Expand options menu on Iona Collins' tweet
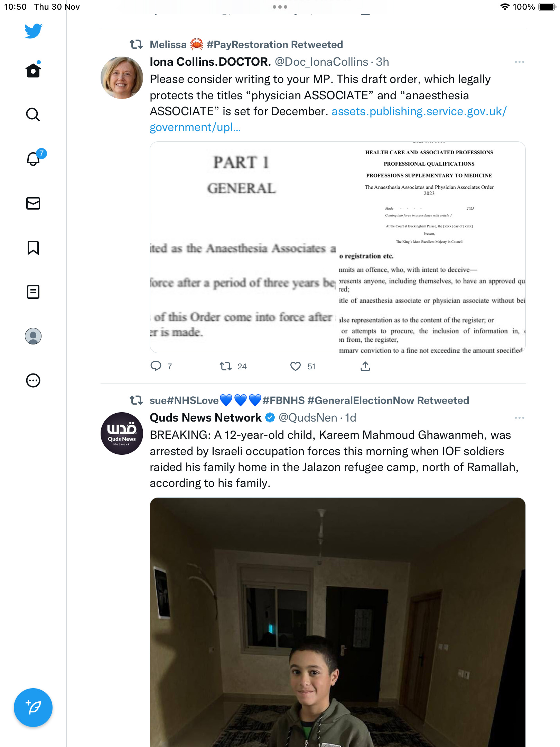Image resolution: width=560 pixels, height=747 pixels. pyautogui.click(x=519, y=62)
